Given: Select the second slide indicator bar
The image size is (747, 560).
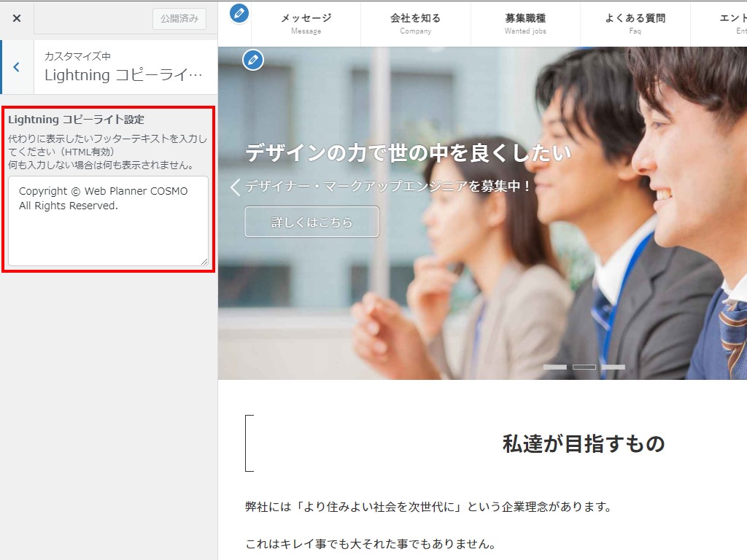Looking at the screenshot, I should coord(584,367).
